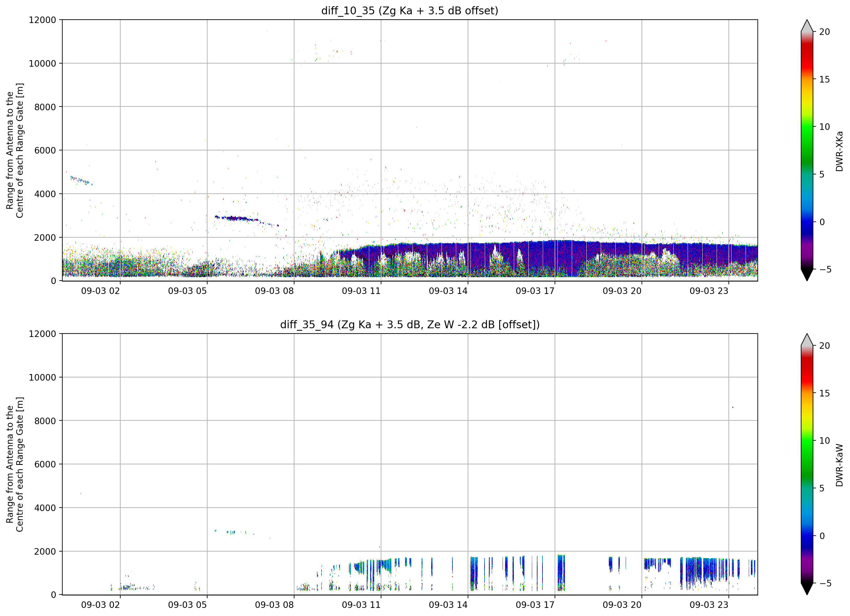This screenshot has width=850, height=616.
Task: Click the 4000 y-tick of diff_35_94 plot
Action: tap(45, 508)
